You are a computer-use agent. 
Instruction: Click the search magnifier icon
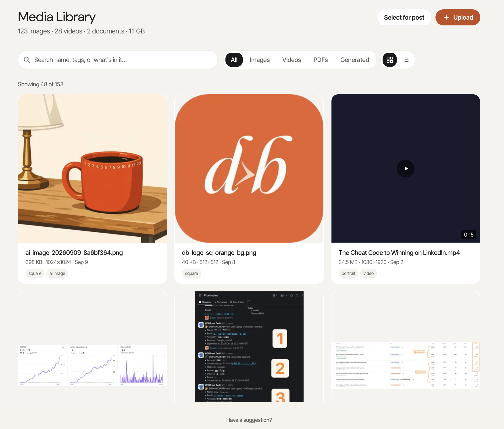[27, 60]
